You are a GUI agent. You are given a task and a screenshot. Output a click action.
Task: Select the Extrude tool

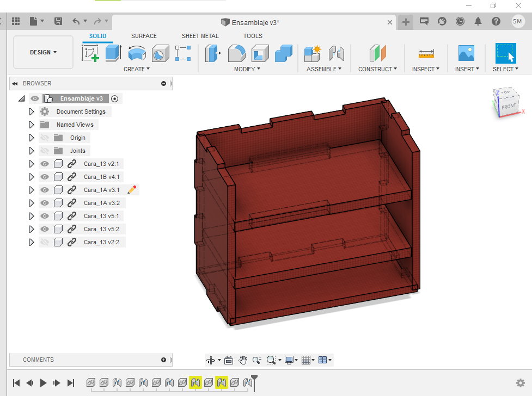pos(113,53)
